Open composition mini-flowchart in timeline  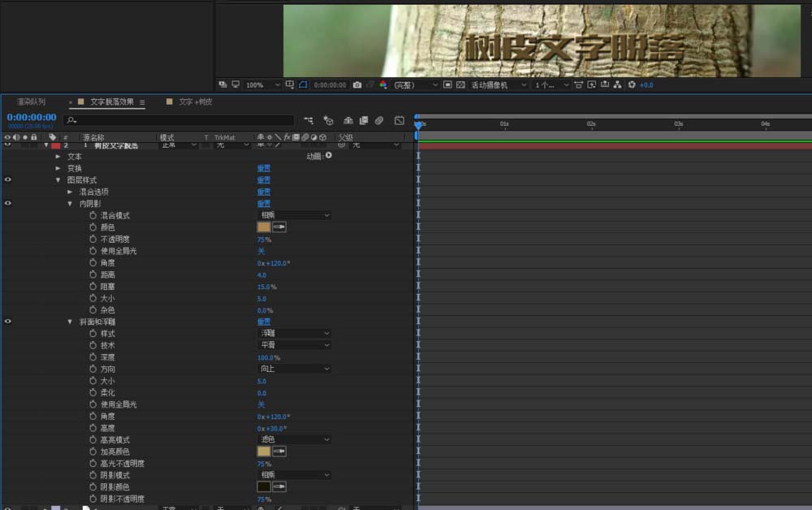click(309, 121)
